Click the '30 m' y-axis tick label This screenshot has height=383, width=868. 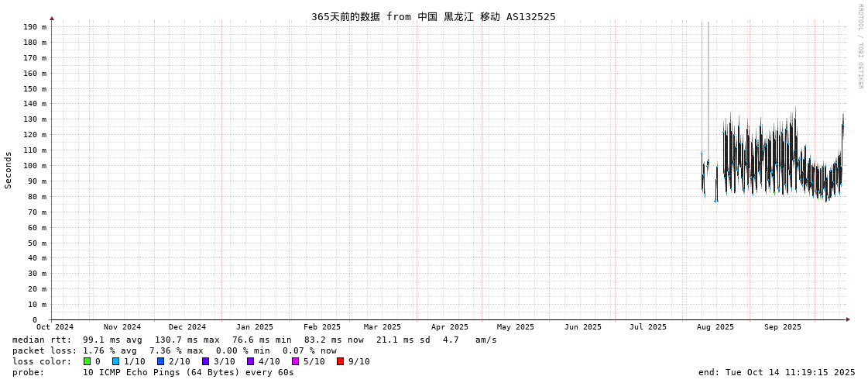37,274
